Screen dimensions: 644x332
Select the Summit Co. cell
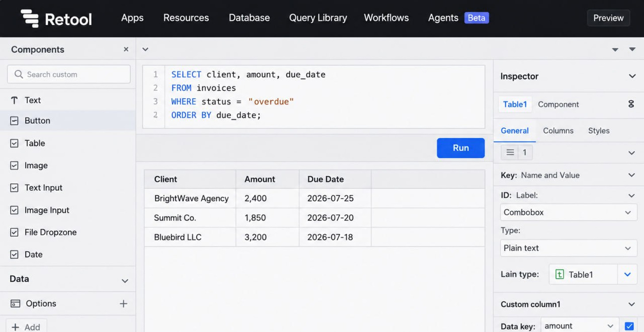click(190, 218)
